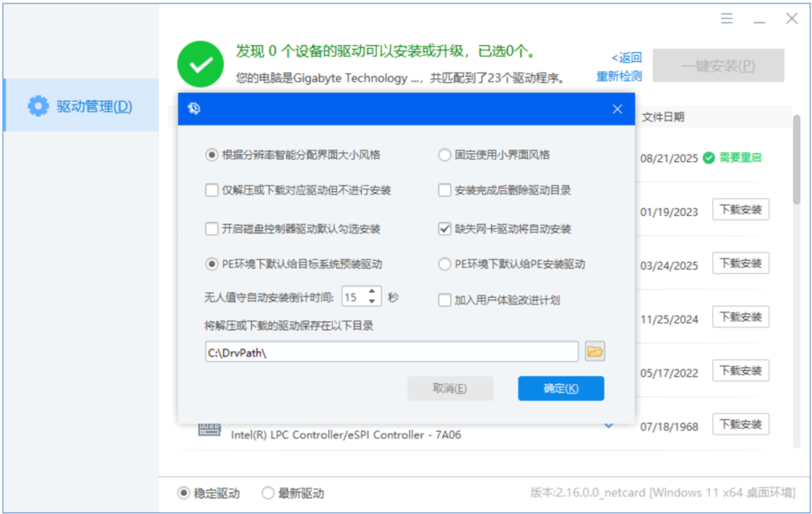The width and height of the screenshot is (812, 514).
Task: Increase the countdown seconds with the up arrow
Action: [x=372, y=292]
